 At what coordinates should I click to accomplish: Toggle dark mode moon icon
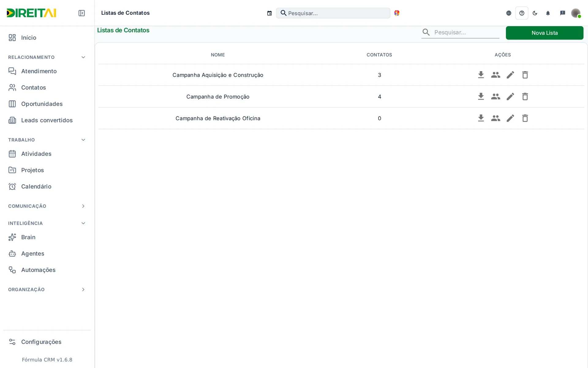coord(535,13)
